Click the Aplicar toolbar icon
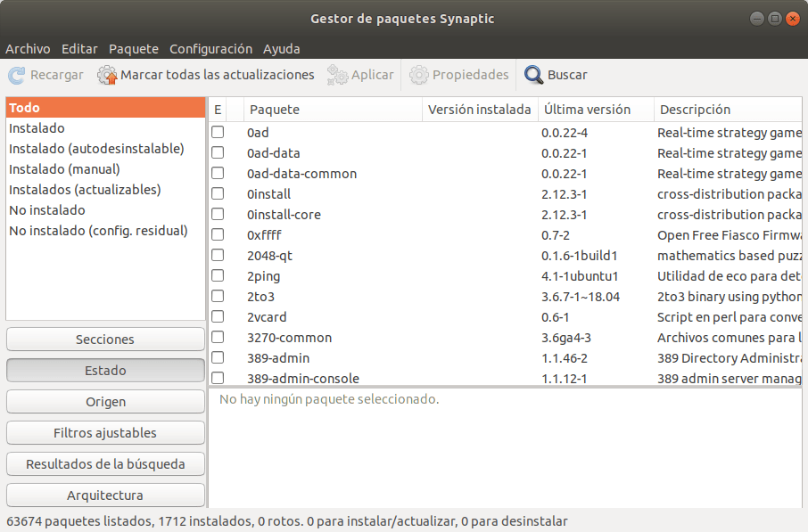The width and height of the screenshot is (808, 532). click(x=337, y=74)
